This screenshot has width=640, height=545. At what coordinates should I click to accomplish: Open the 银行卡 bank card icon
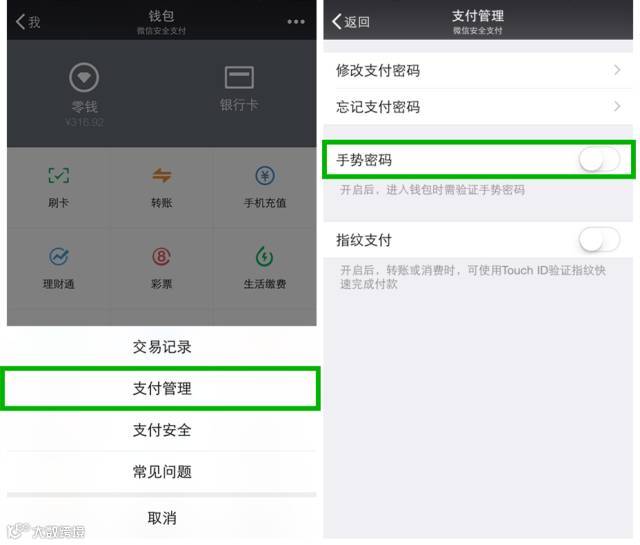pyautogui.click(x=239, y=77)
